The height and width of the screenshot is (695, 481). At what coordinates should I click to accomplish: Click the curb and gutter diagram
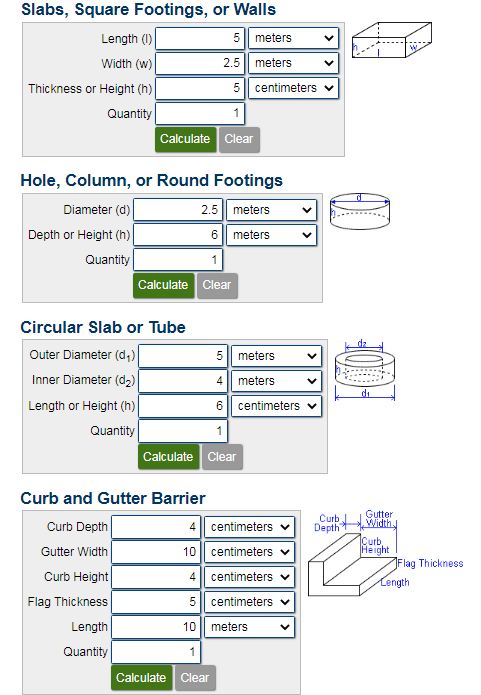coord(386,553)
